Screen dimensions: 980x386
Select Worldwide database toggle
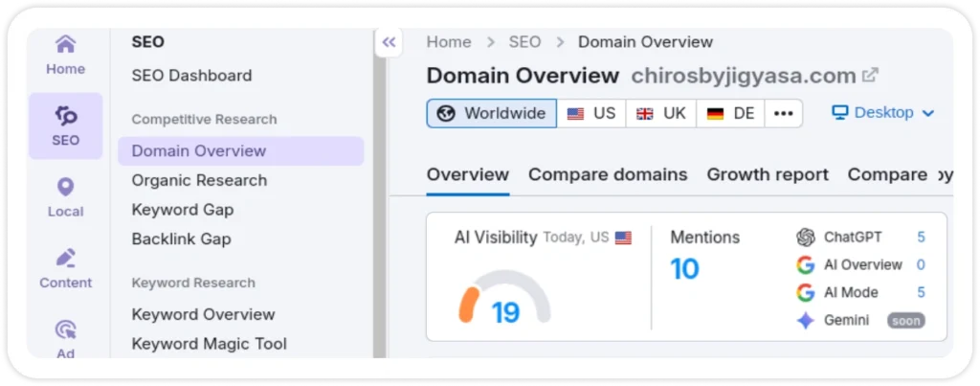pos(492,113)
